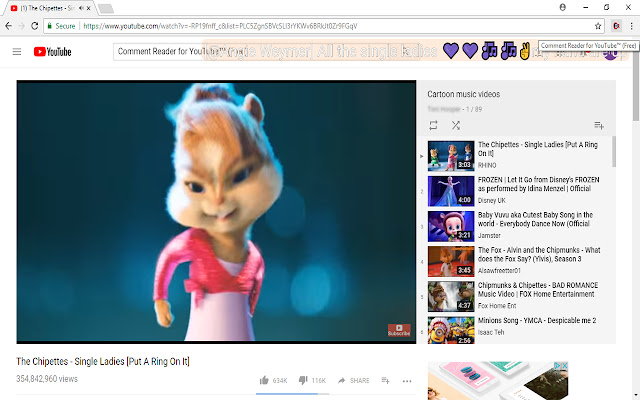This screenshot has height=400, width=640.
Task: Click the Subscribe watermark in the video
Action: click(x=399, y=330)
